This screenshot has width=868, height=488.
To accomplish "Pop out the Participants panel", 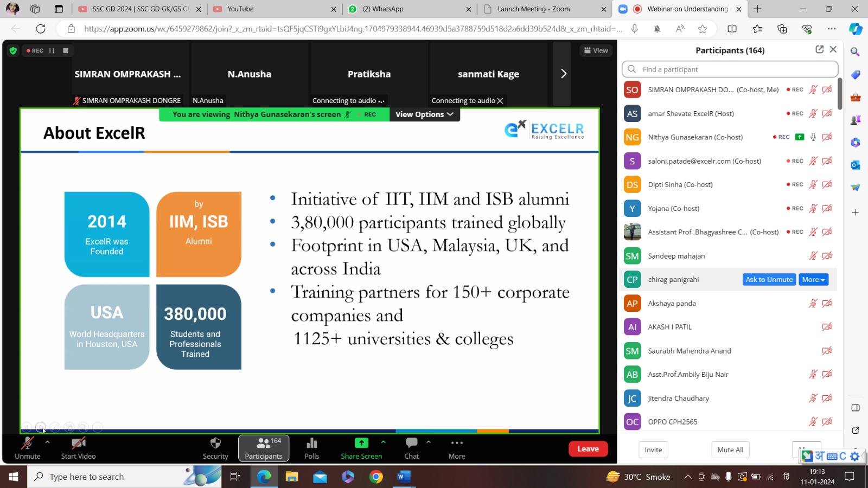I will pyautogui.click(x=819, y=49).
